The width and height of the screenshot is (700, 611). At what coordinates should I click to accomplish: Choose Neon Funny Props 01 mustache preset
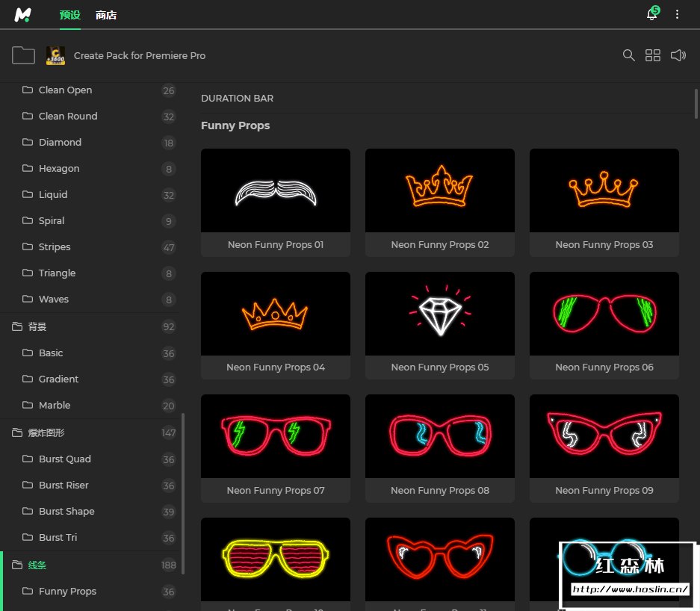(275, 191)
